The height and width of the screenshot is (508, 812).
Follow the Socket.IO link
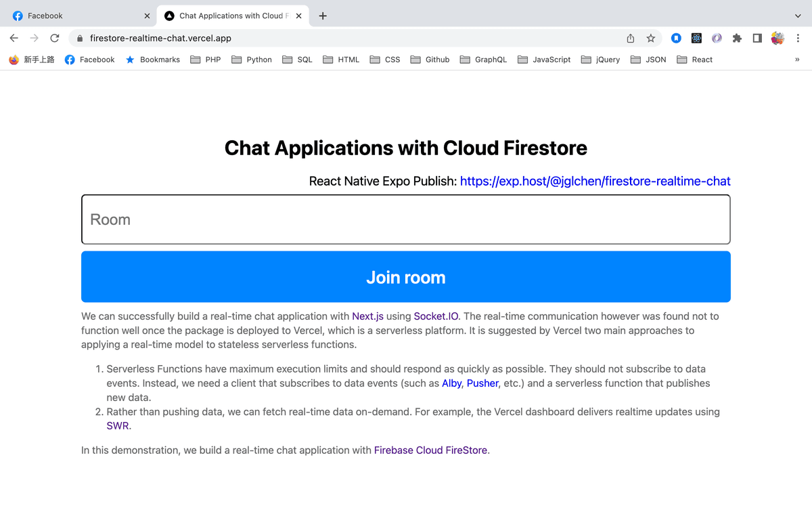pos(436,316)
